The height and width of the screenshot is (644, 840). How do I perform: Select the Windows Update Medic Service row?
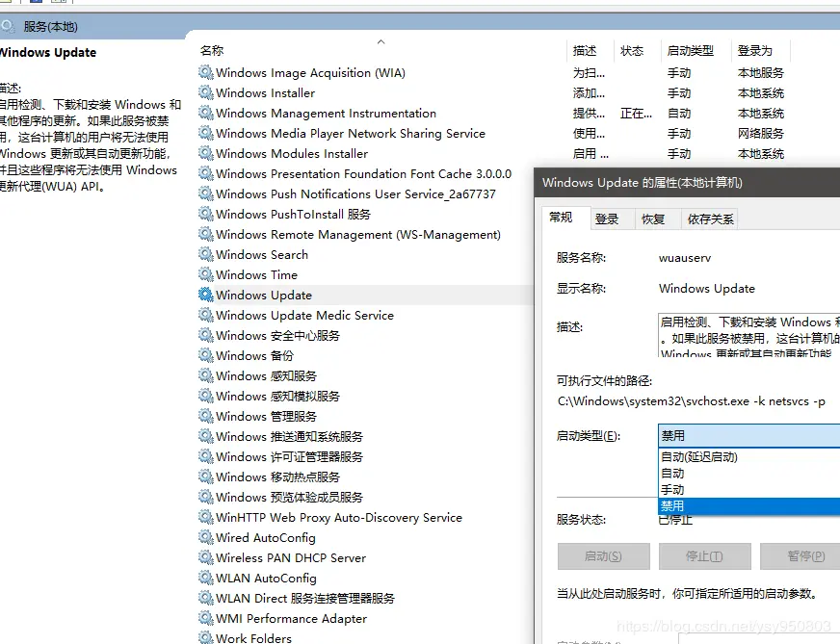[x=365, y=315]
